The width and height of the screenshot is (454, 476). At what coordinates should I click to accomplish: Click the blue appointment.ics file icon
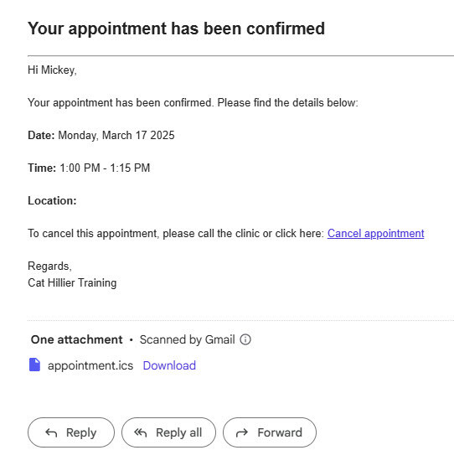pos(34,365)
